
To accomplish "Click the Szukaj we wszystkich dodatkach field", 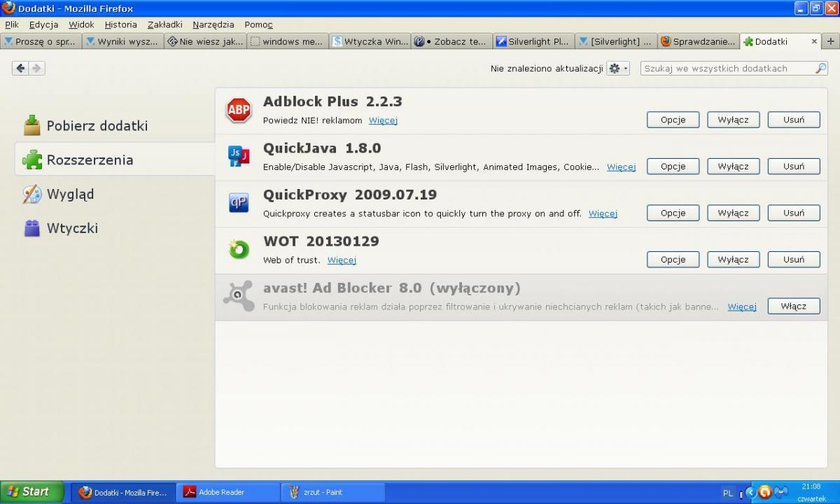I will 734,69.
